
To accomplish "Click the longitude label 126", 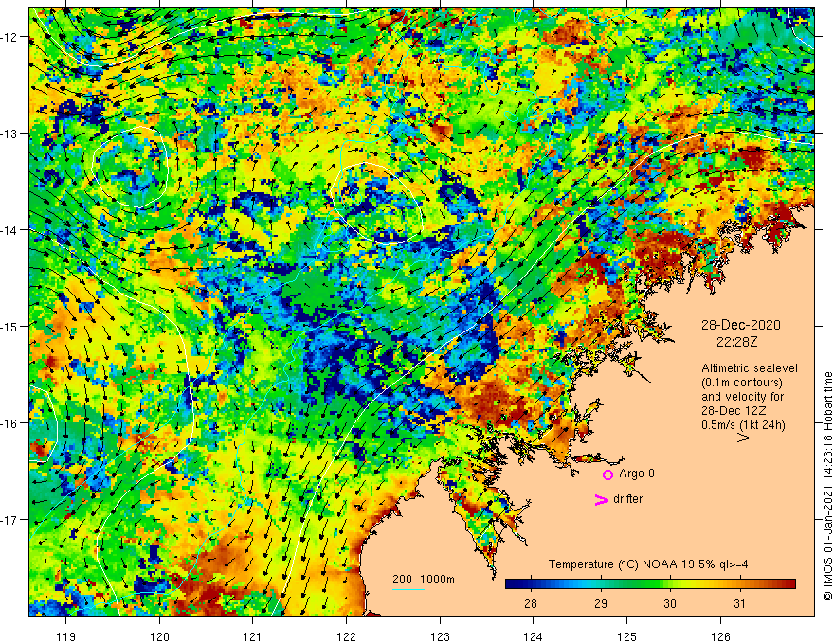I will tap(720, 636).
